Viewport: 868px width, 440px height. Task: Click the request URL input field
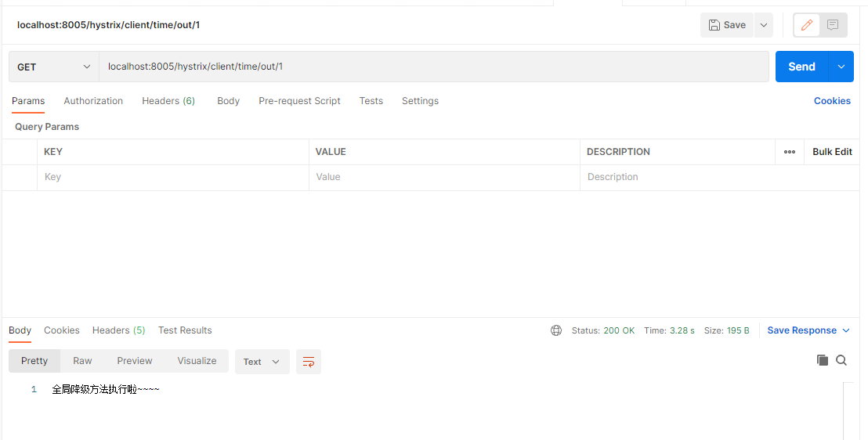[x=434, y=67]
